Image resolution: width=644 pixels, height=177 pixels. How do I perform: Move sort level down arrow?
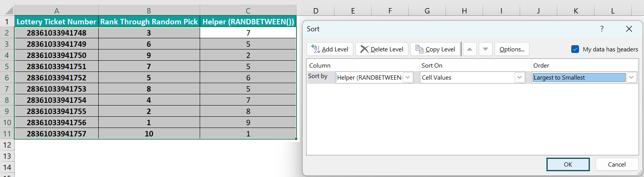click(x=485, y=49)
